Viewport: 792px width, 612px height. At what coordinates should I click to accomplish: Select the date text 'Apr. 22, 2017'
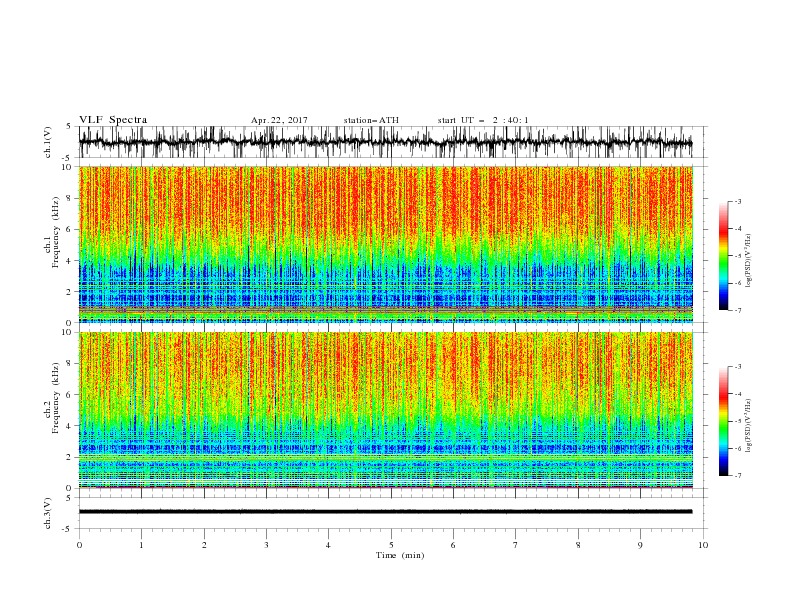(279, 120)
